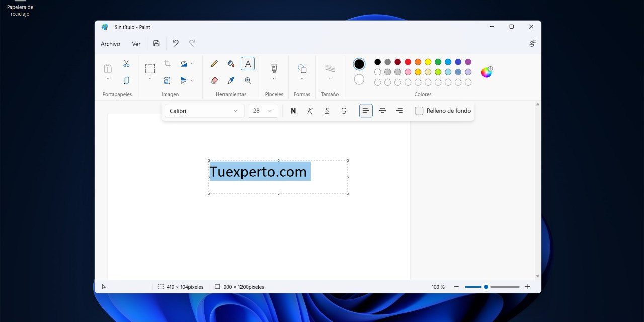Toggle strikethrough text formatting
Image resolution: width=644 pixels, height=322 pixels.
coord(344,111)
